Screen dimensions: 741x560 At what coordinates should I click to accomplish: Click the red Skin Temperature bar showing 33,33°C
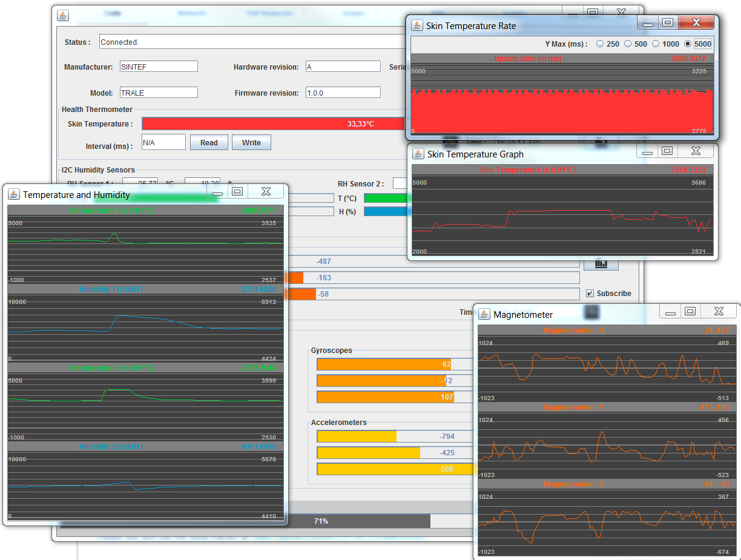tap(272, 123)
